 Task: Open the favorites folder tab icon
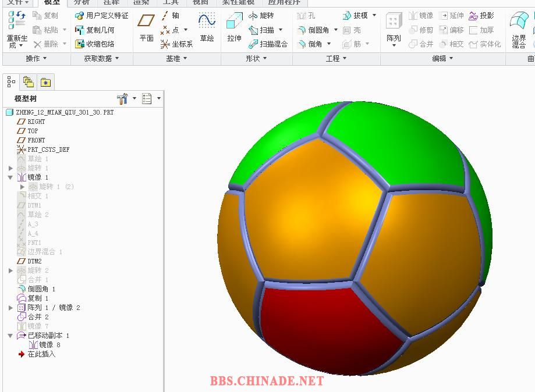[45, 82]
